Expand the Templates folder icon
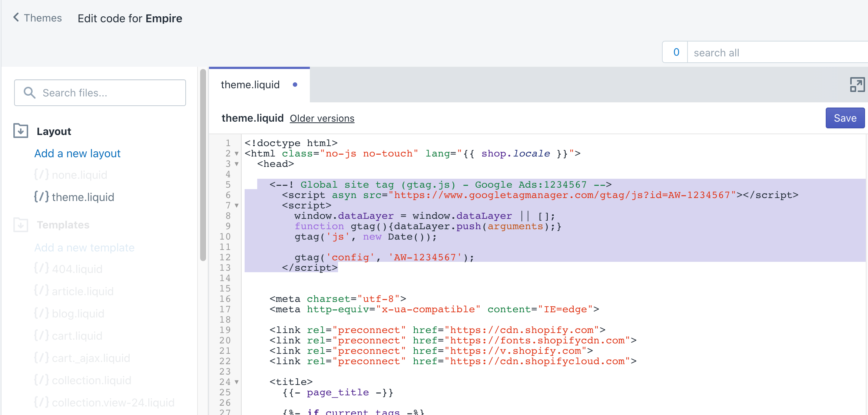Image resolution: width=868 pixels, height=415 pixels. coord(21,224)
